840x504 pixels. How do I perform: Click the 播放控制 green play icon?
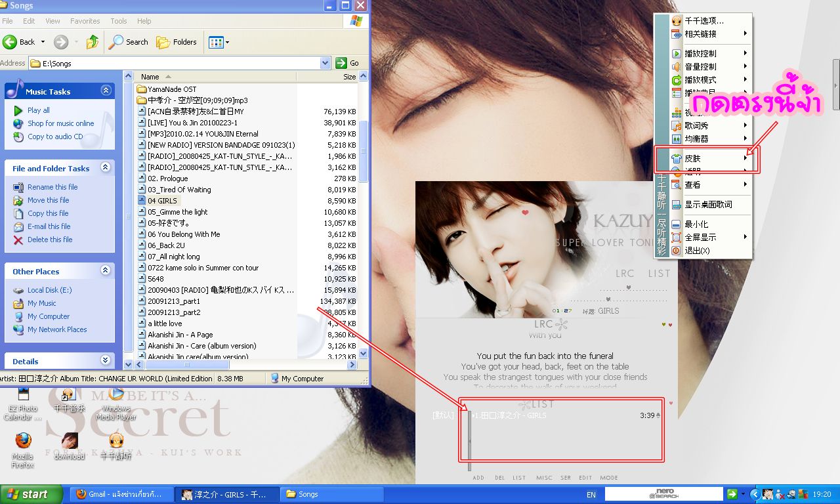[x=676, y=53]
